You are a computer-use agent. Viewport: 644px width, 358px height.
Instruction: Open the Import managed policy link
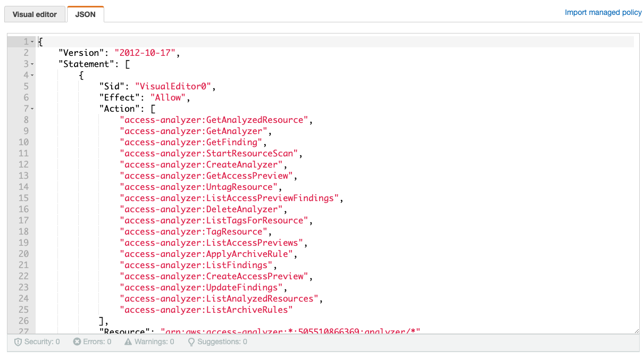(603, 12)
